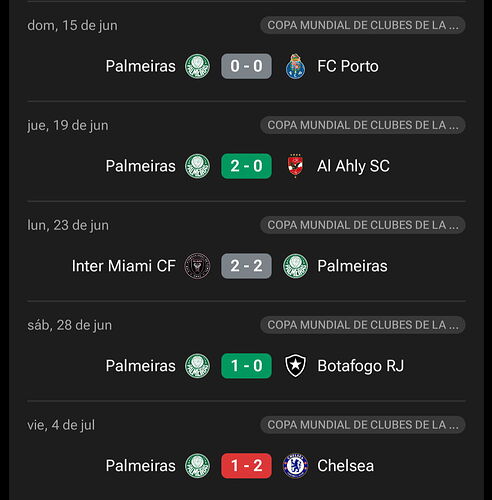Click the FC Porto team name
492x500 pixels.
[x=348, y=66]
